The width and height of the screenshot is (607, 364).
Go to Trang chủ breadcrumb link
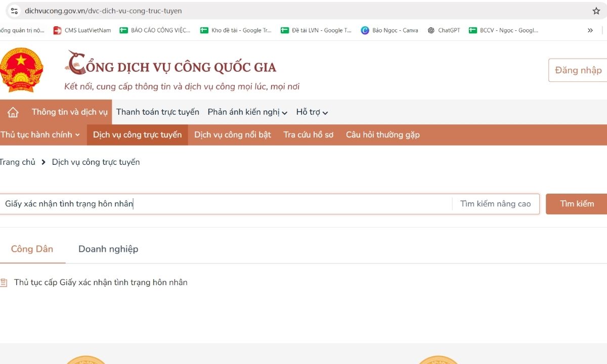click(x=17, y=162)
